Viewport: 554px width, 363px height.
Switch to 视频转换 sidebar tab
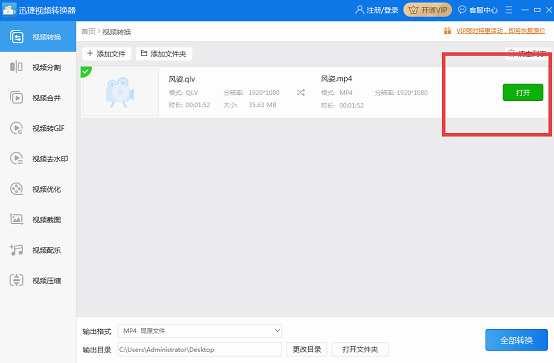coord(38,36)
